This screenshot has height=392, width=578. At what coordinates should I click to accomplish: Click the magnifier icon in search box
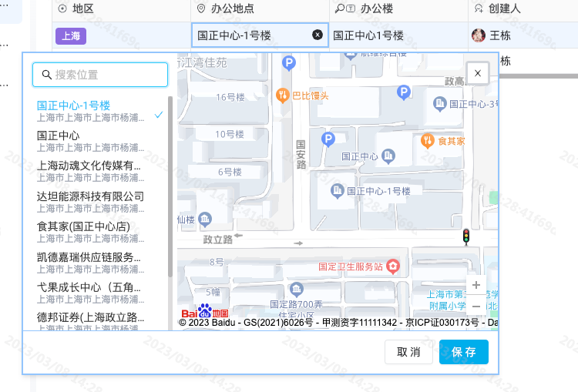pyautogui.click(x=46, y=75)
